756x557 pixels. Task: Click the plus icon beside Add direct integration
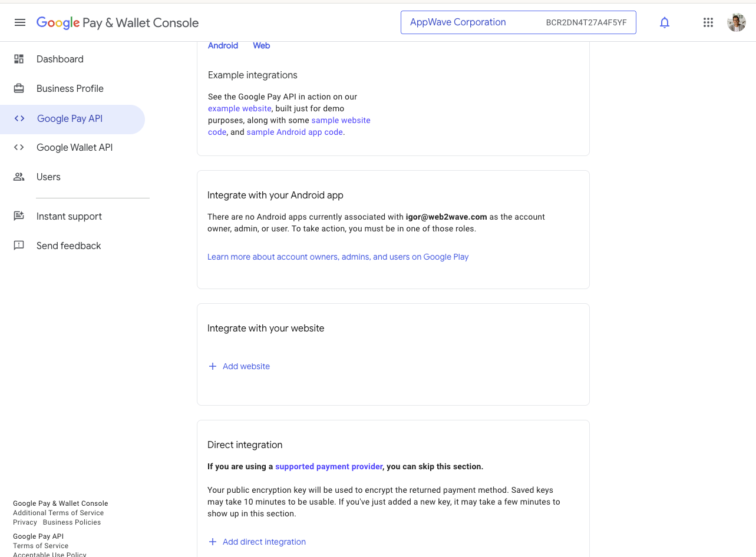(x=213, y=542)
